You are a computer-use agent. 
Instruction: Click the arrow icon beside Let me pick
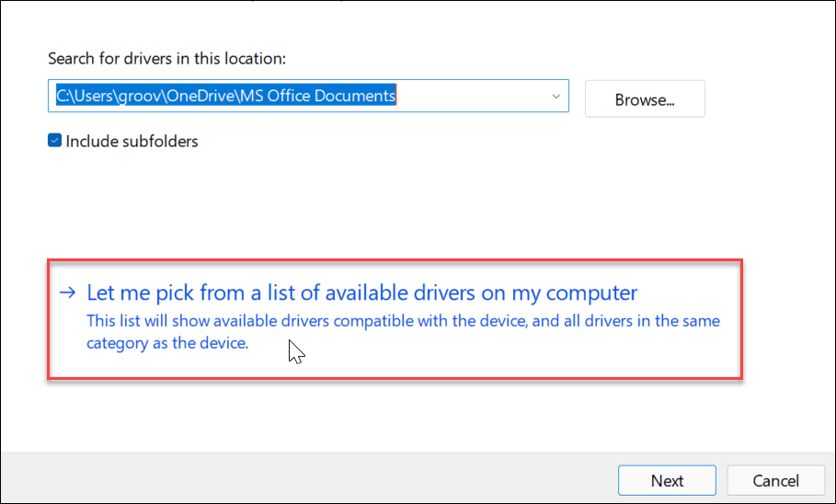click(x=66, y=293)
